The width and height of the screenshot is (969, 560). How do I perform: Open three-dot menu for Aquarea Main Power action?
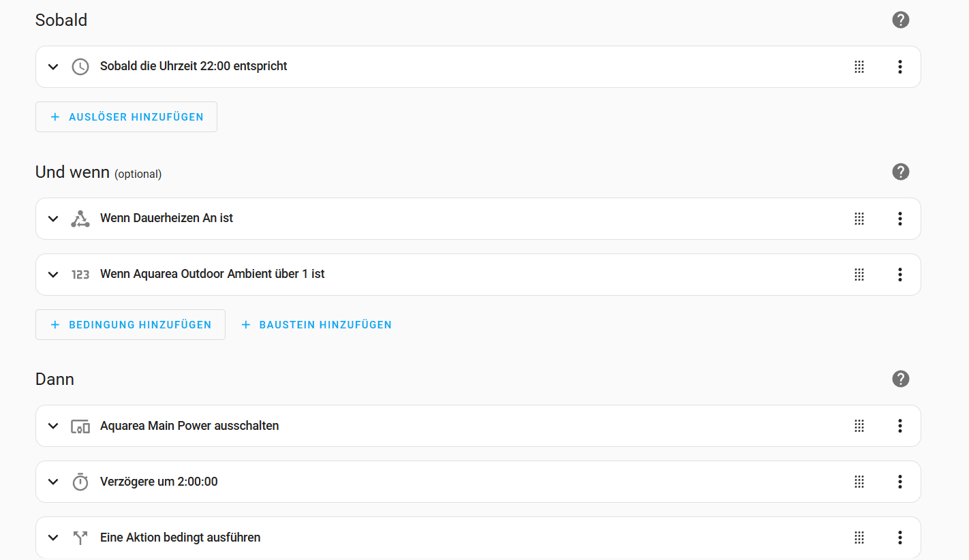[899, 426]
